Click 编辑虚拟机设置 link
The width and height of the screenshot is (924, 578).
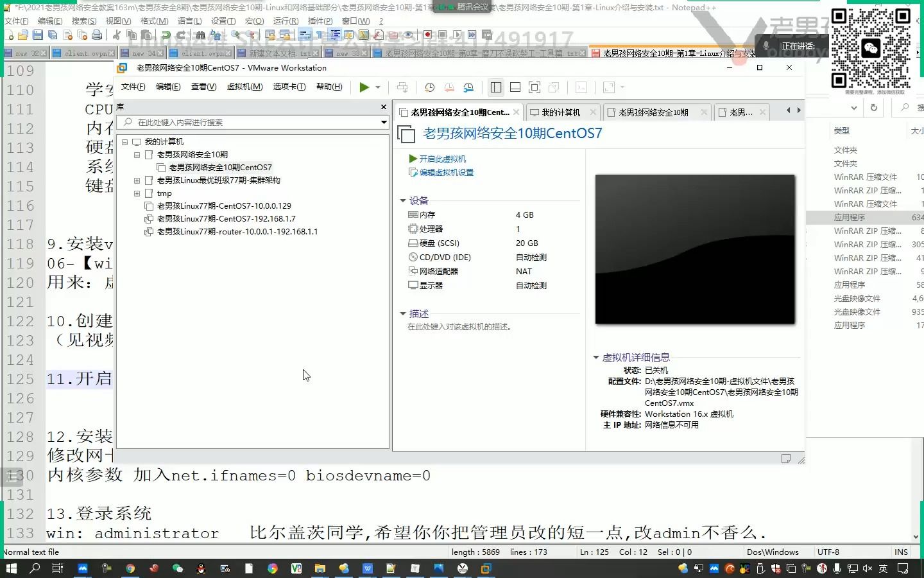coord(441,172)
